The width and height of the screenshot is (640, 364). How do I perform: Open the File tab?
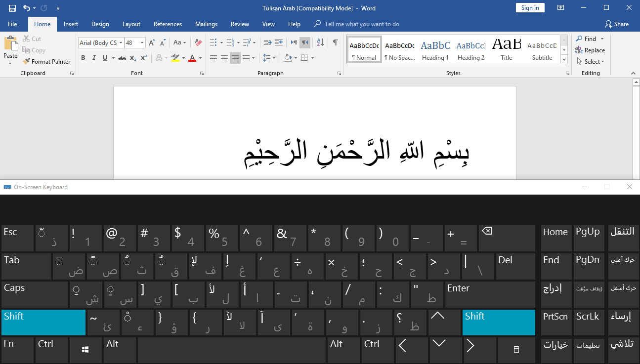click(12, 24)
